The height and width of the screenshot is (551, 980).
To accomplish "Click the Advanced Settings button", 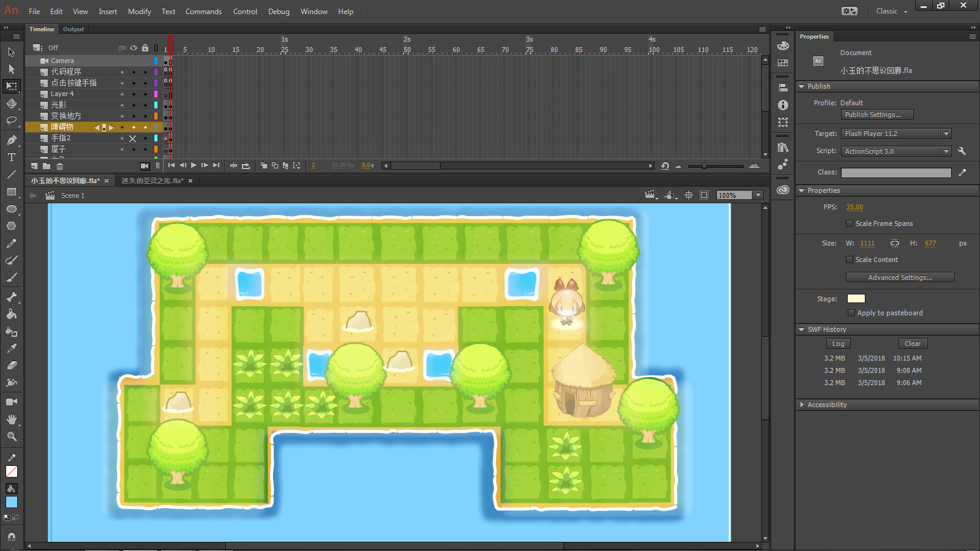I will [900, 277].
